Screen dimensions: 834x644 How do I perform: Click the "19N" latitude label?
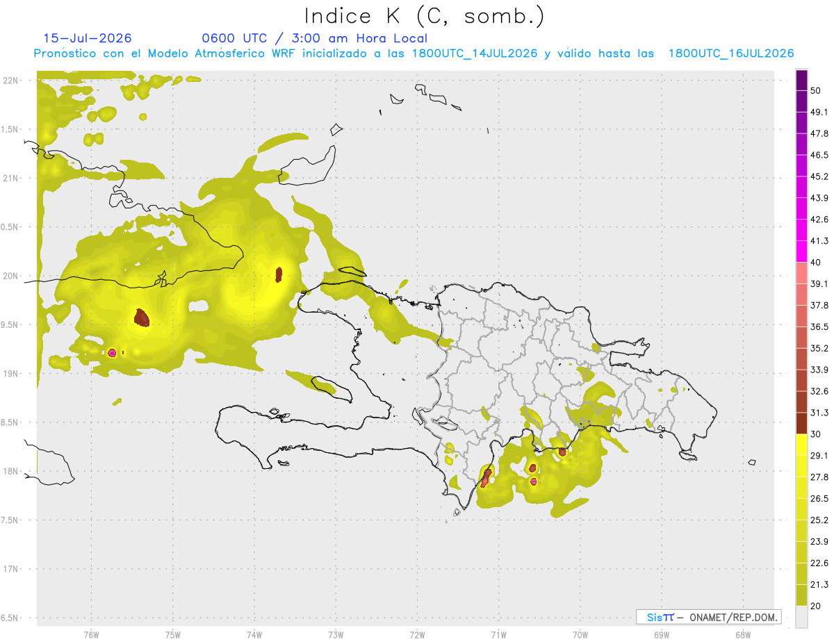point(12,374)
